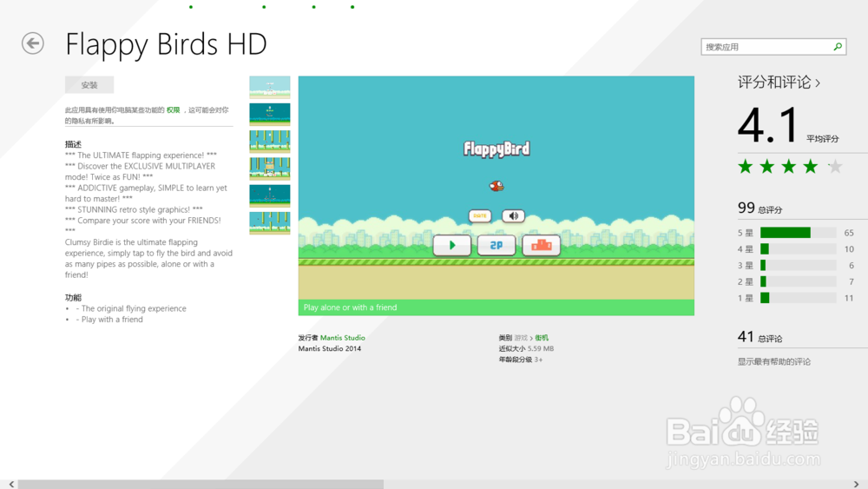Click the 'Play alone or with a friend' caption
The width and height of the screenshot is (868, 489).
point(351,307)
